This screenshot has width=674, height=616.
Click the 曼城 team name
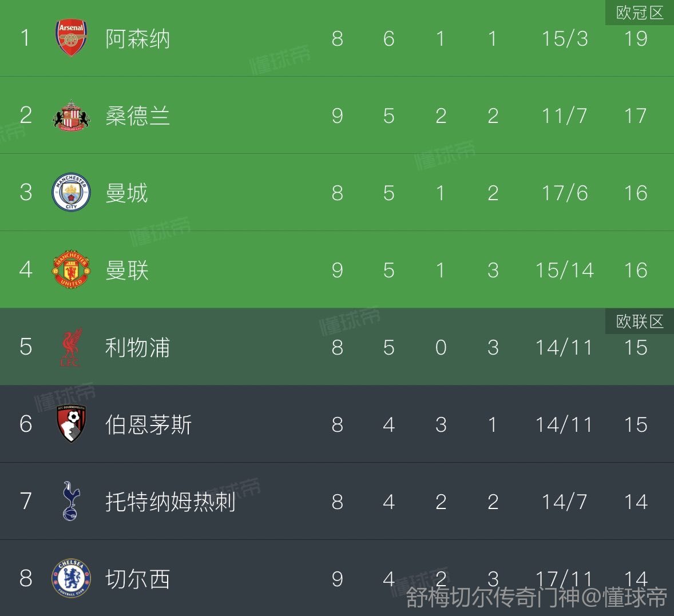click(x=126, y=193)
